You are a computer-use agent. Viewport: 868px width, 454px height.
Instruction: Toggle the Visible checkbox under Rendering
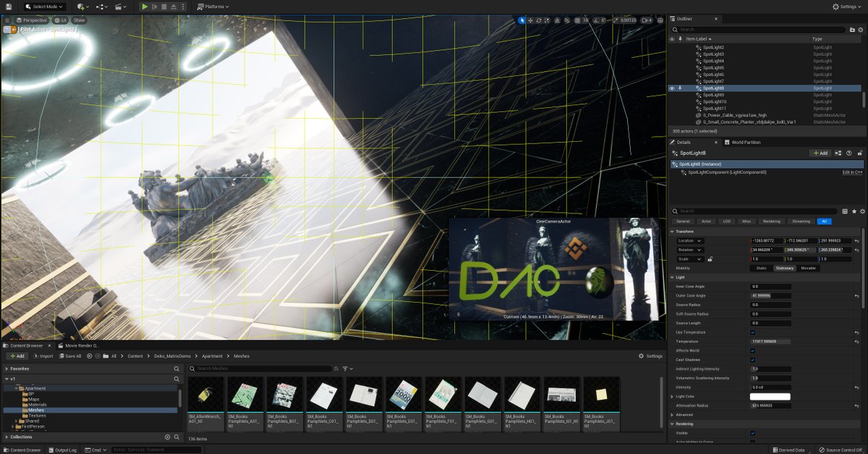[753, 433]
